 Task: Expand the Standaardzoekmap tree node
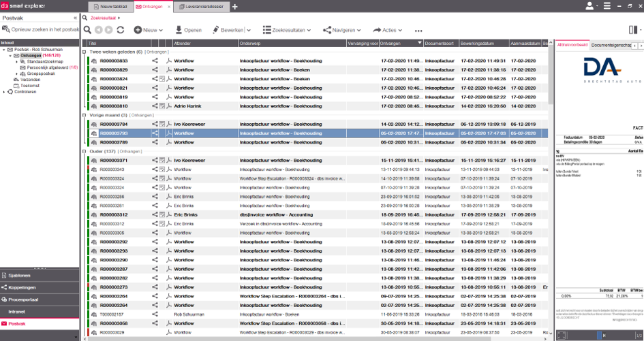tap(17, 61)
